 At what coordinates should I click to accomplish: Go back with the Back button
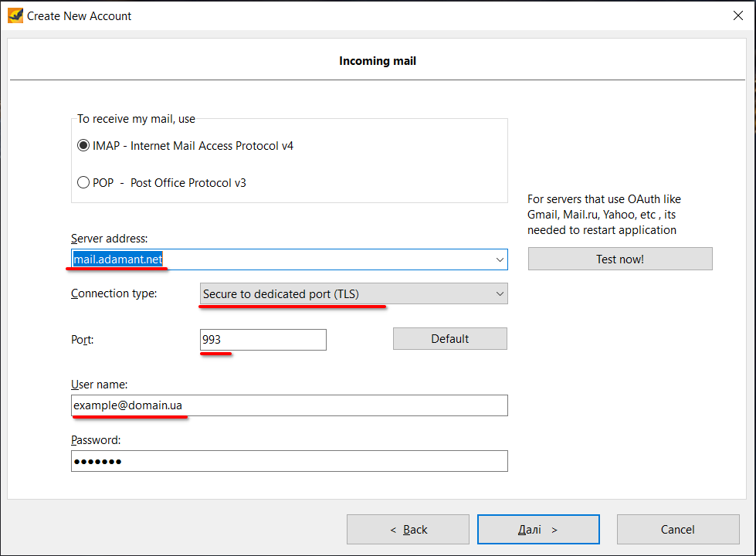408,529
